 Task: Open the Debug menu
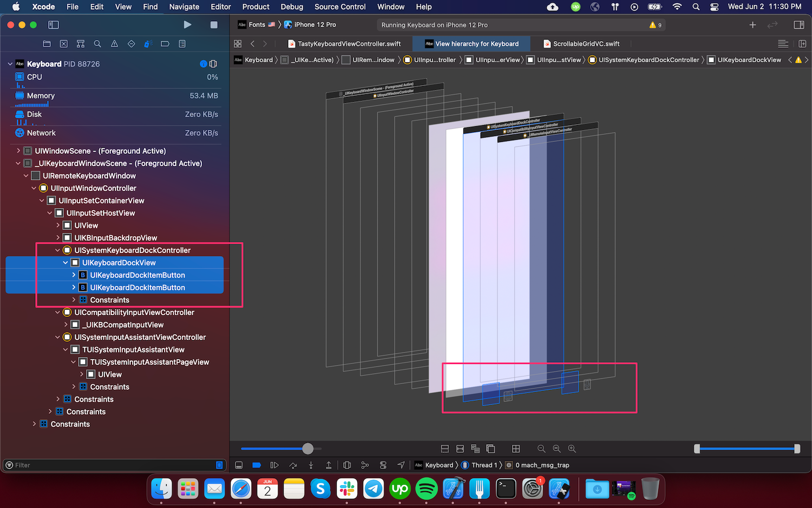click(x=292, y=6)
